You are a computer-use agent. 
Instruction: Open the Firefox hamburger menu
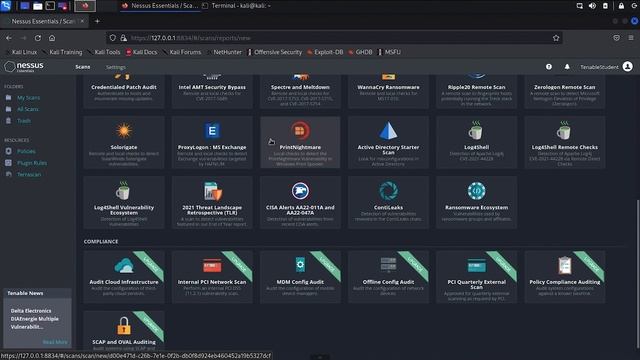pyautogui.click(x=631, y=38)
